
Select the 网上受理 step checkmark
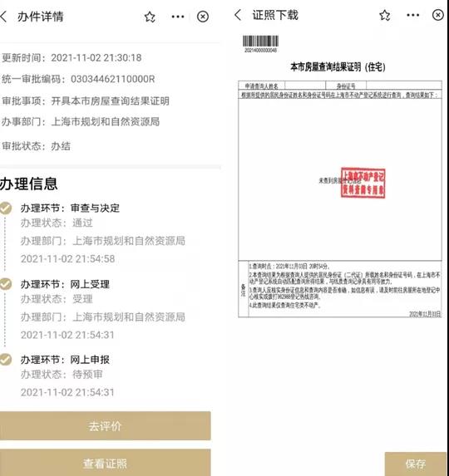(5, 284)
